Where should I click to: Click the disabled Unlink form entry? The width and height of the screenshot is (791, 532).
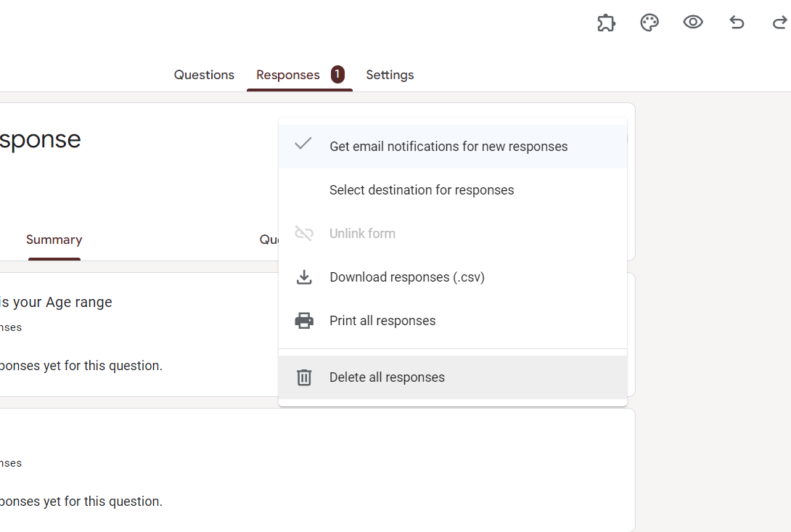[x=362, y=234]
